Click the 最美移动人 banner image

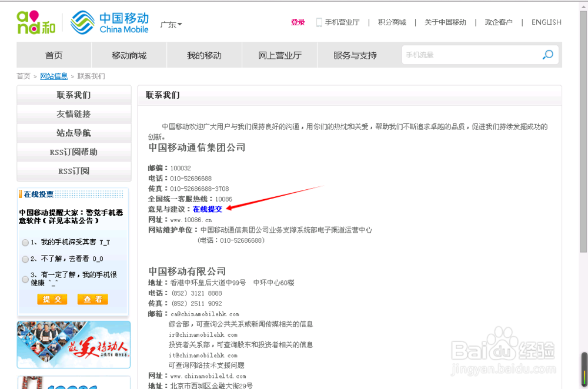pyautogui.click(x=73, y=344)
